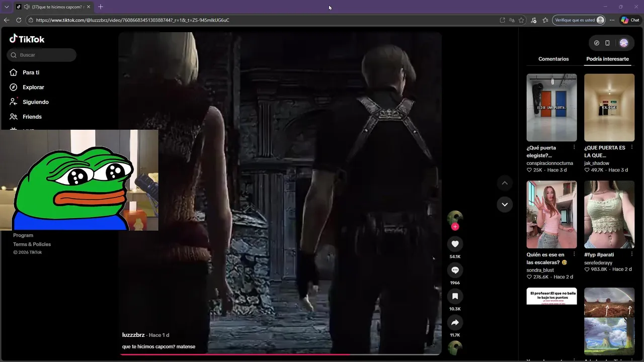Go to previous video with up arrow

point(505,183)
